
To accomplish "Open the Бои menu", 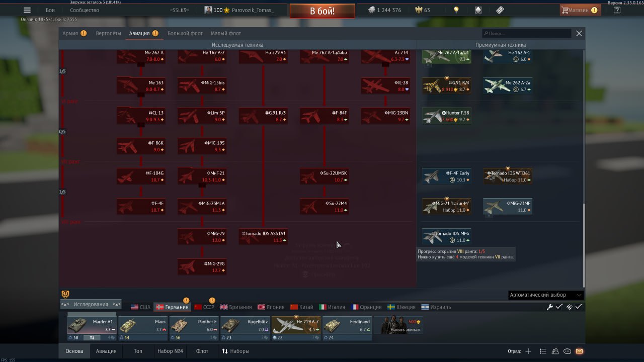I will tap(50, 10).
